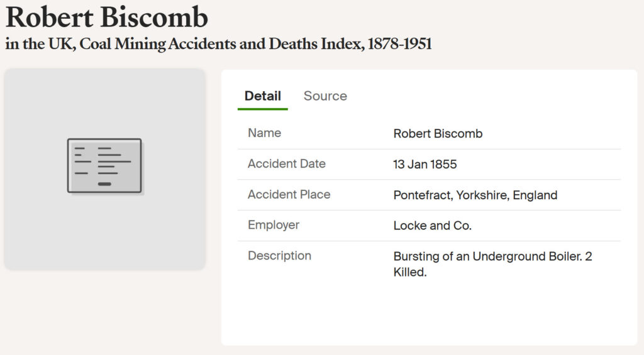This screenshot has height=355, width=644.
Task: Click the "Accident Date" field label
Action: coord(286,164)
